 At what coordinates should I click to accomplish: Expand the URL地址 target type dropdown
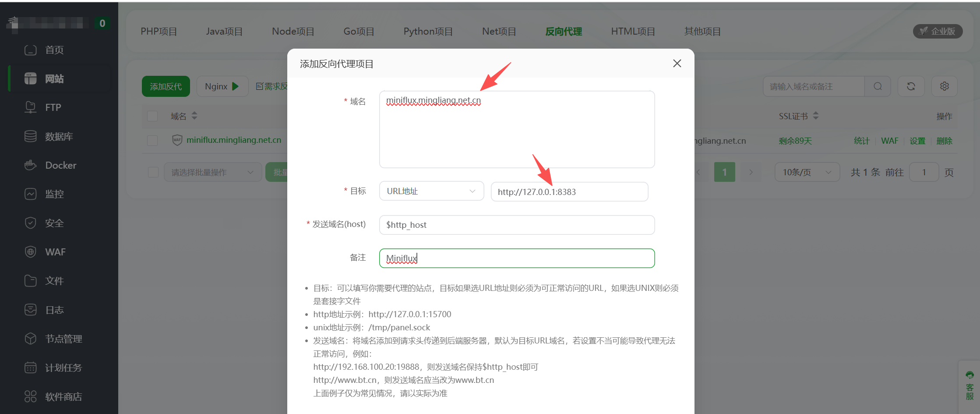click(431, 191)
